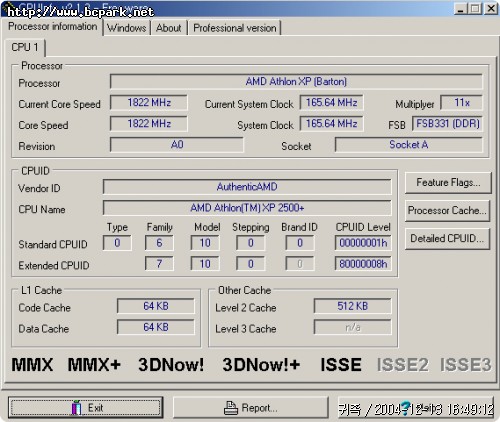Image resolution: width=500 pixels, height=422 pixels.
Task: Click the FSB331 (DDR) field
Action: (x=448, y=124)
